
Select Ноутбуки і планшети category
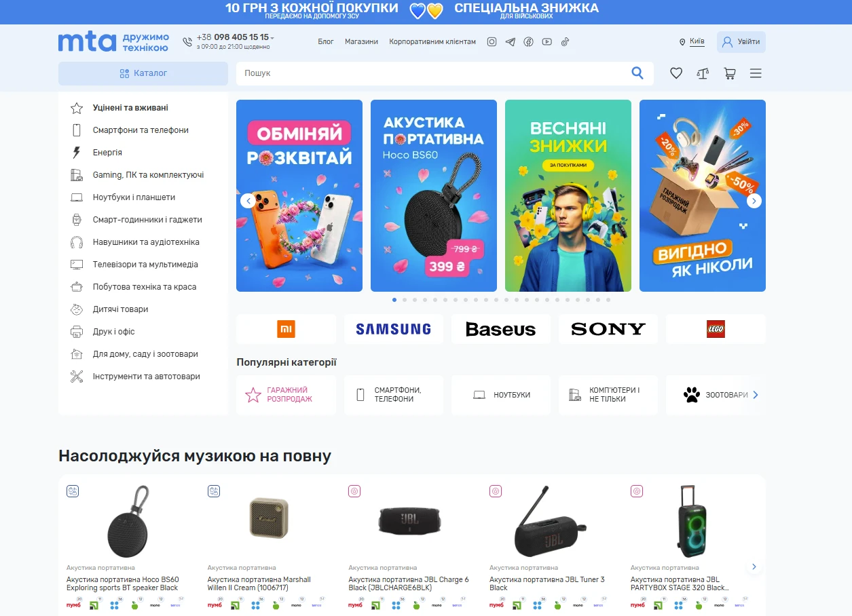point(134,197)
